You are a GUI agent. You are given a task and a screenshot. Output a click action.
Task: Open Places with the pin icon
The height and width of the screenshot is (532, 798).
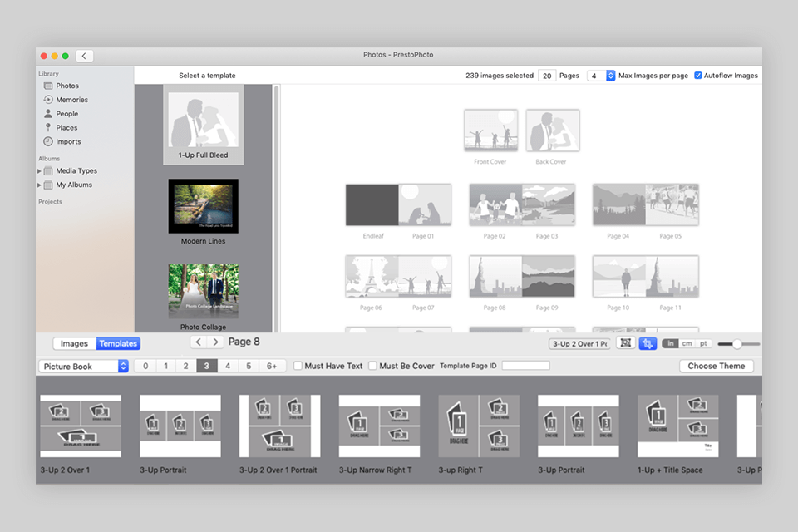48,128
